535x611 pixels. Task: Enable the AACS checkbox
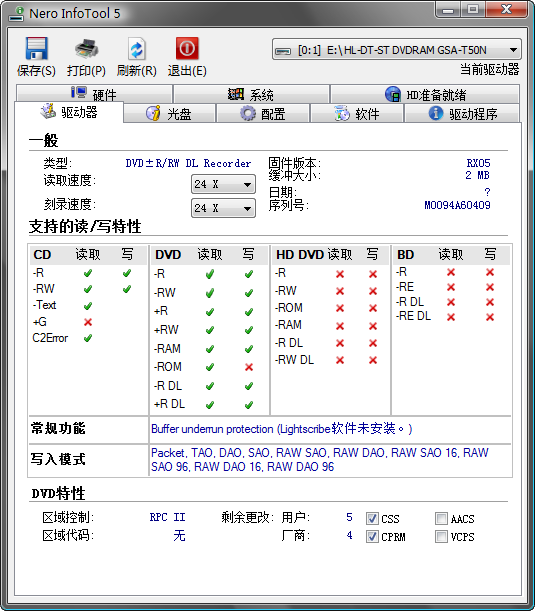point(441,518)
